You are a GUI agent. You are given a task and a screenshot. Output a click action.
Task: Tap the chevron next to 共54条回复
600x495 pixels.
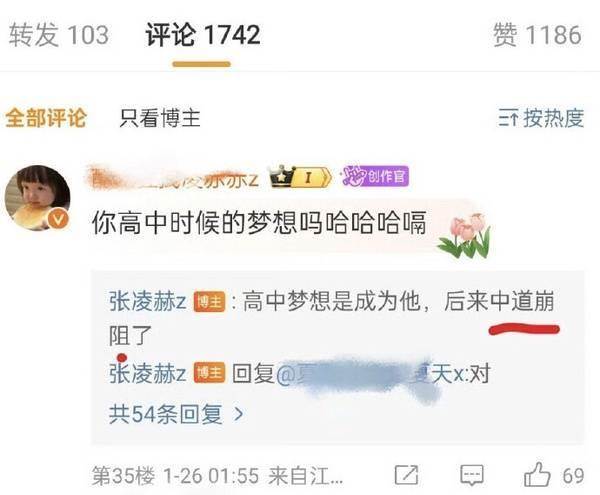pyautogui.click(x=239, y=414)
